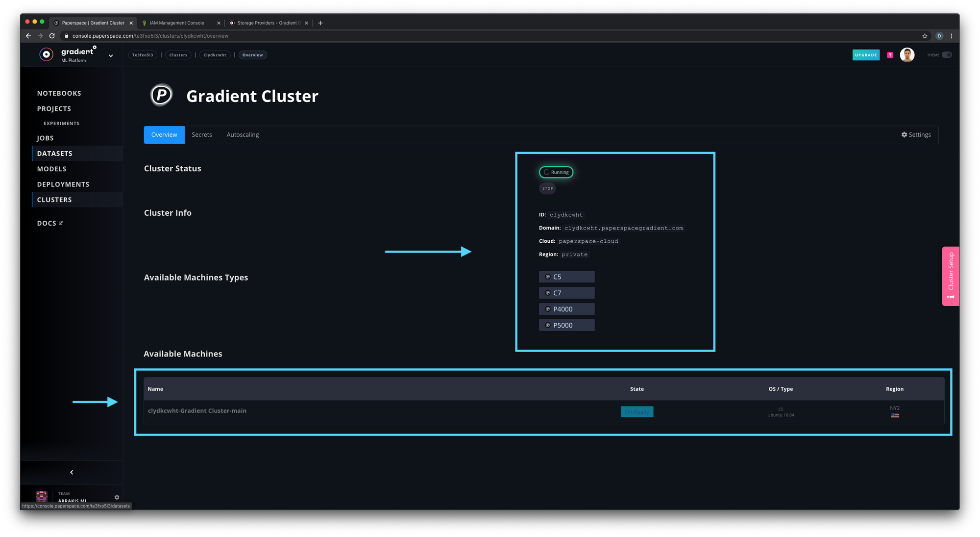Open the user avatar menu
Image resolution: width=980 pixels, height=537 pixels.
pyautogui.click(x=907, y=55)
